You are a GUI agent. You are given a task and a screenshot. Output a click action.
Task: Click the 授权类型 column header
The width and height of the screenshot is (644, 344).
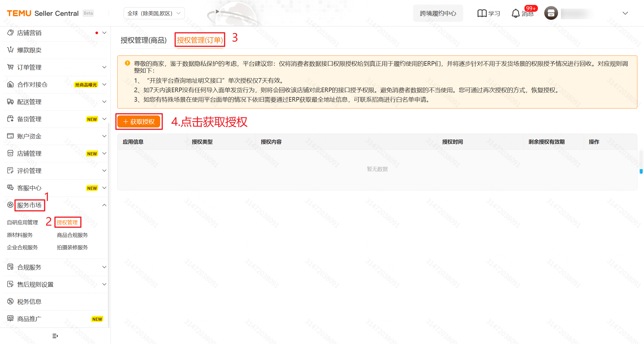[x=202, y=142]
